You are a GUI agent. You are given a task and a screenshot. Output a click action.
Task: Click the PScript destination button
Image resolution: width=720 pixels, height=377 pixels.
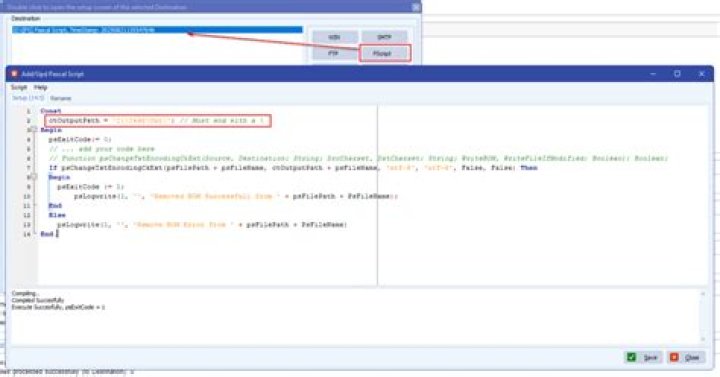(x=385, y=54)
